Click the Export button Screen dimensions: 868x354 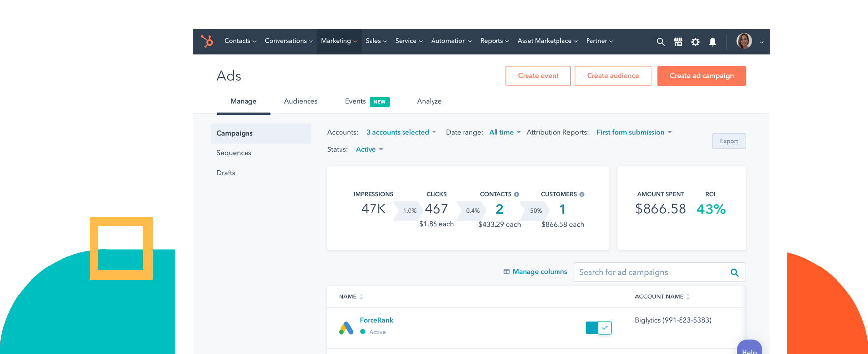tap(729, 141)
